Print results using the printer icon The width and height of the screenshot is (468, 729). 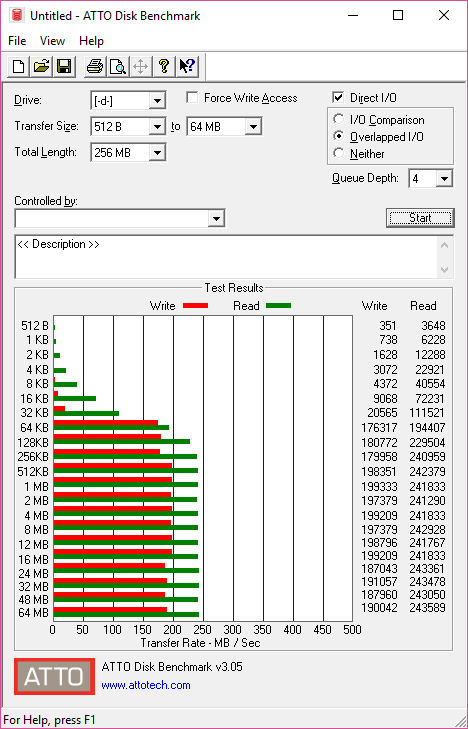click(95, 66)
